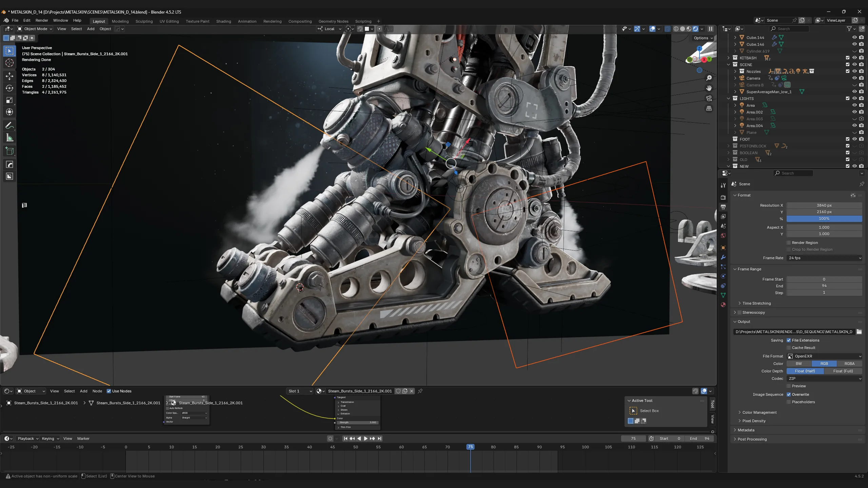This screenshot has width=868, height=488.
Task: Adjust the resolution percentage slider
Action: coord(824,219)
